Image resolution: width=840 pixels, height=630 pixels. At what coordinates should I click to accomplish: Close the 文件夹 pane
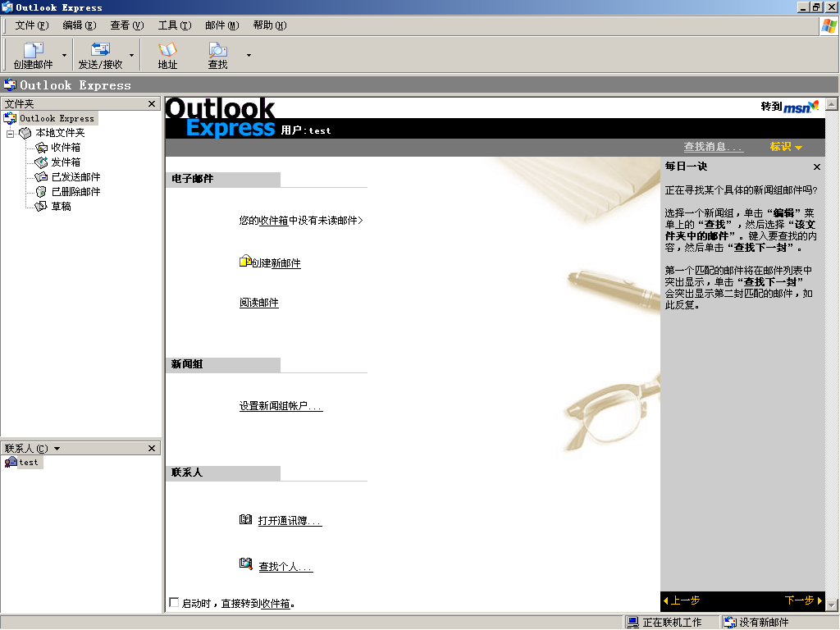tap(152, 103)
